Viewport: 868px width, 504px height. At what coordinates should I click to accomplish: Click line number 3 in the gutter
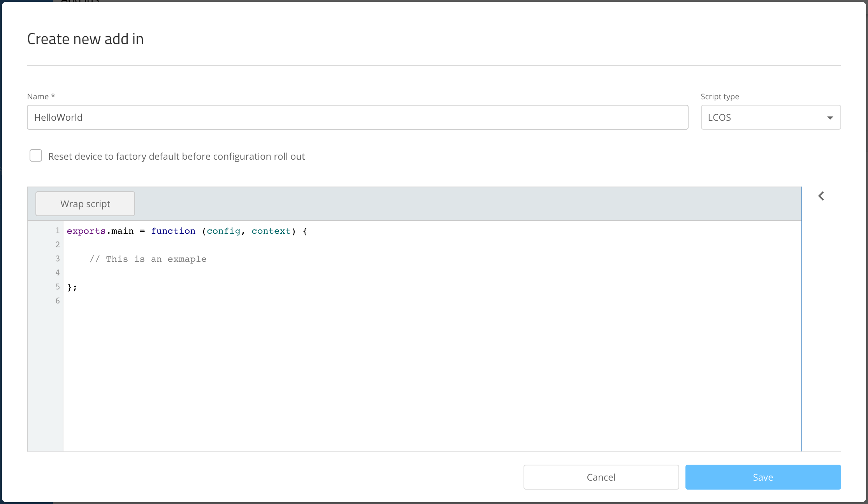58,259
